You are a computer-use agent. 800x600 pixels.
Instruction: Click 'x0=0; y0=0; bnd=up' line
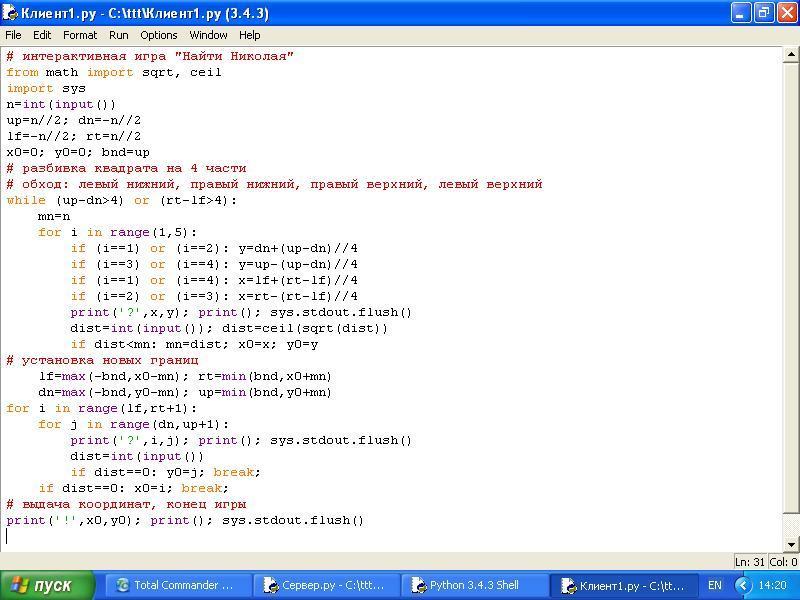pyautogui.click(x=78, y=153)
